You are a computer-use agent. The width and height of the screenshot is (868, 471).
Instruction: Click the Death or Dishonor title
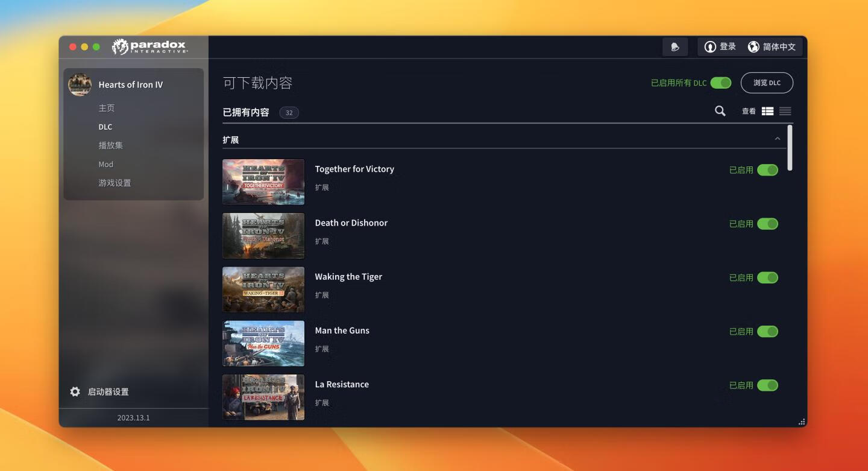pyautogui.click(x=351, y=223)
